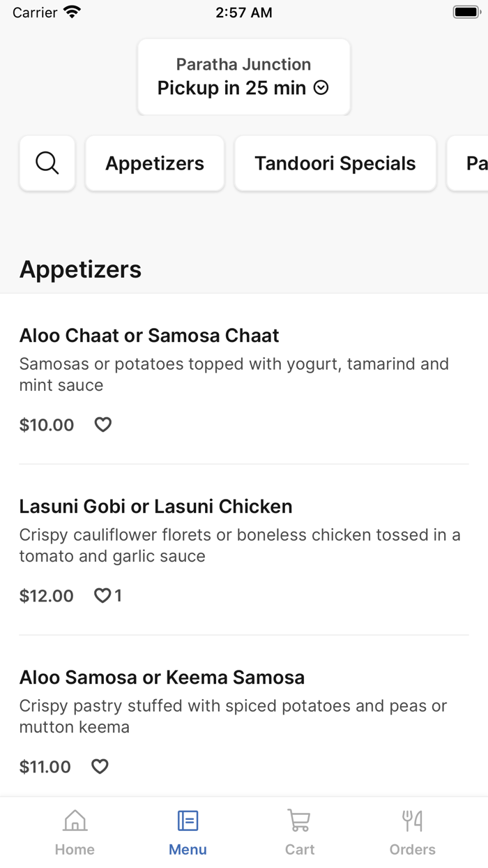488x868 pixels.
Task: Expand the pickup time chevron
Action: coord(321,88)
